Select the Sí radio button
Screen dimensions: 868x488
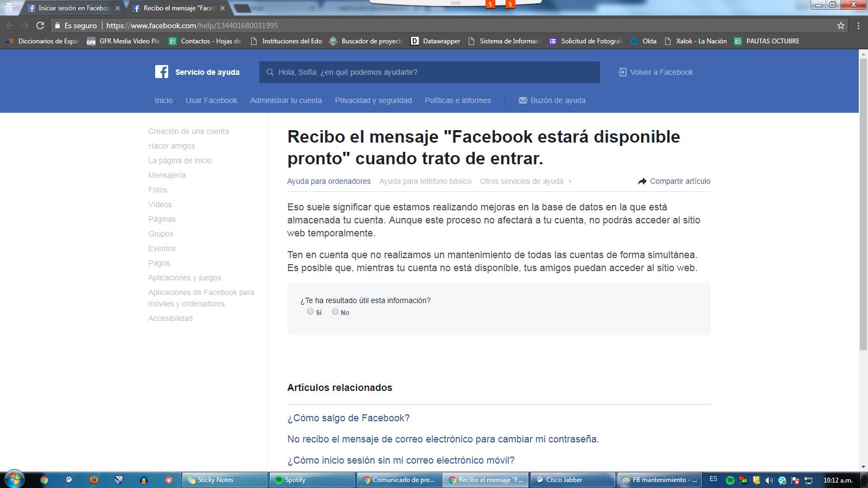pos(310,311)
